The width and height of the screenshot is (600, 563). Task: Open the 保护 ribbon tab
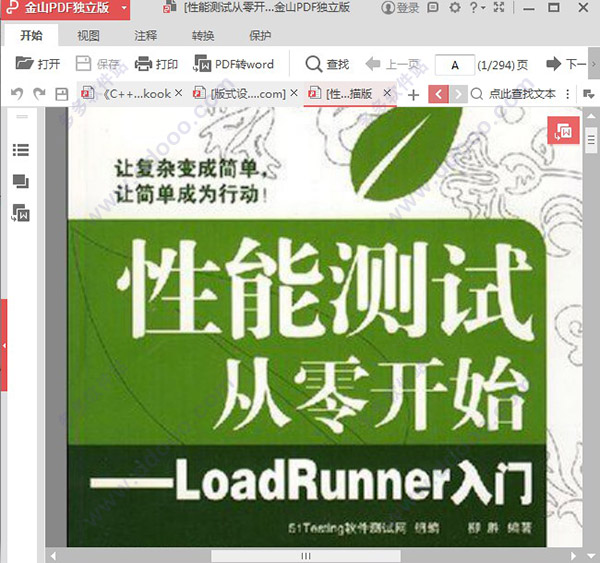(x=260, y=36)
